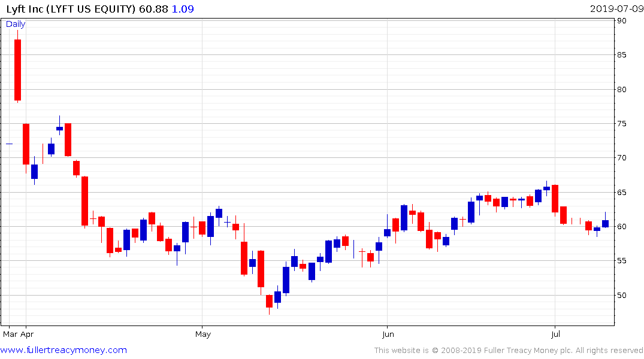Click the 'Mar' x-axis label

[10, 334]
